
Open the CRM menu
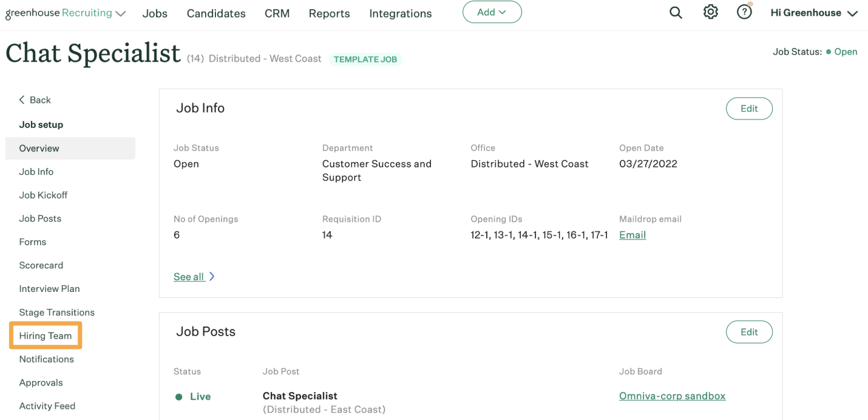click(277, 13)
